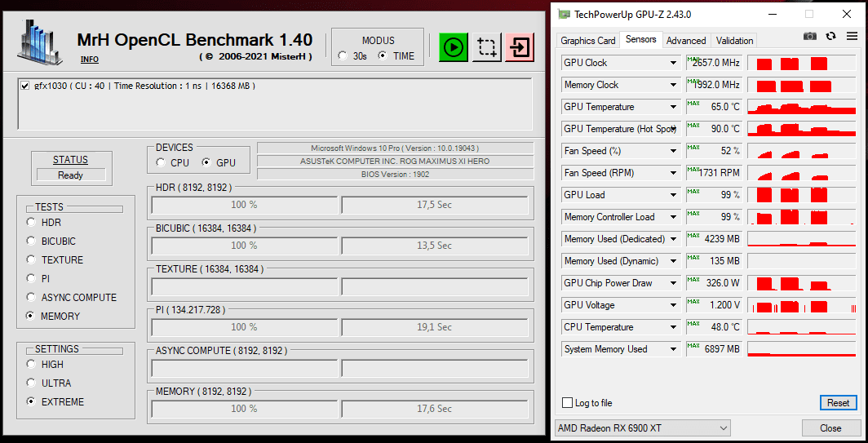Click the PI 100 % progress bar
This screenshot has width=868, height=443.
[x=244, y=327]
